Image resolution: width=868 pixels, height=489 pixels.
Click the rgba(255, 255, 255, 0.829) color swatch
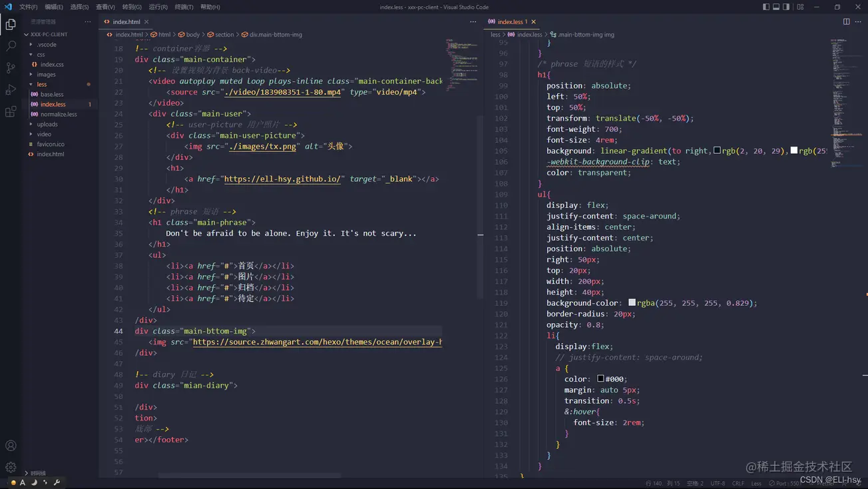click(x=632, y=302)
